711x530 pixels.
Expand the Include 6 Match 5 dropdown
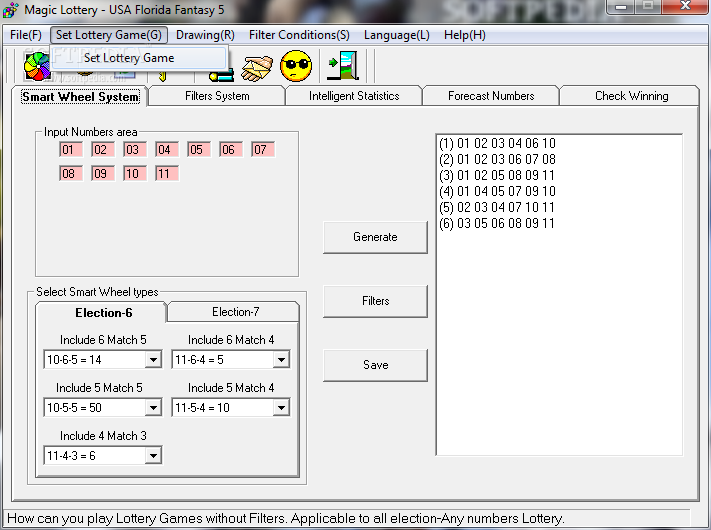[153, 360]
